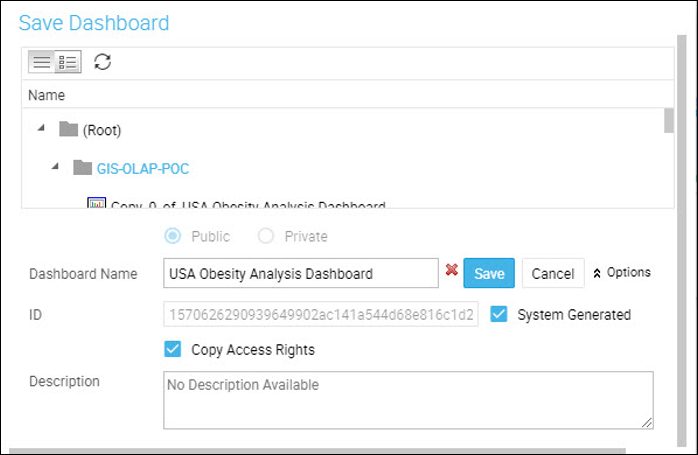Click the refresh folder tree icon
Image resolution: width=698 pixels, height=455 pixels.
click(102, 61)
